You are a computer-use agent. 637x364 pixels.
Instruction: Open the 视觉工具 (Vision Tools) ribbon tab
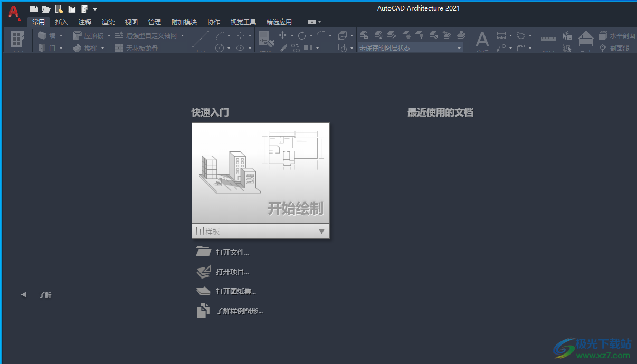point(243,22)
